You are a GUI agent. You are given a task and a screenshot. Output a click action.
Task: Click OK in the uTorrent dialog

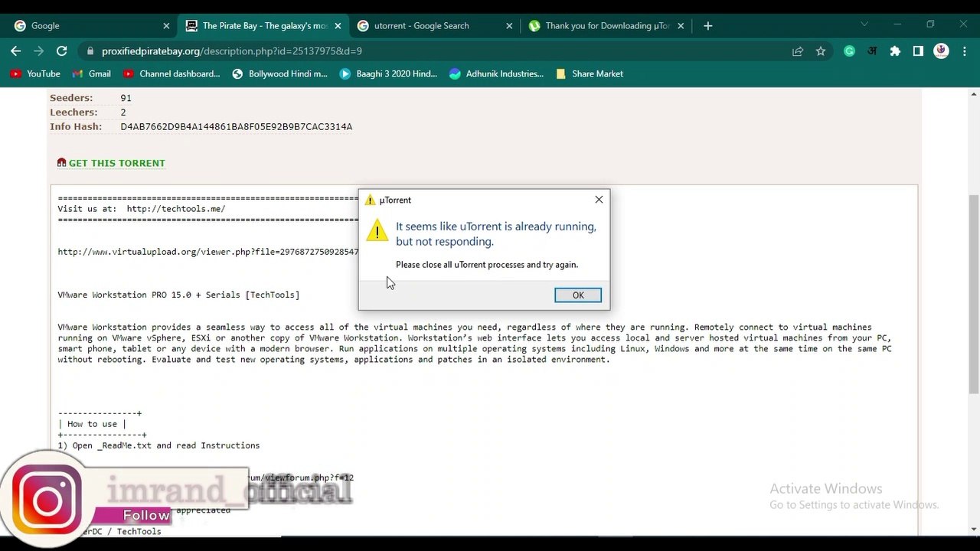(578, 295)
